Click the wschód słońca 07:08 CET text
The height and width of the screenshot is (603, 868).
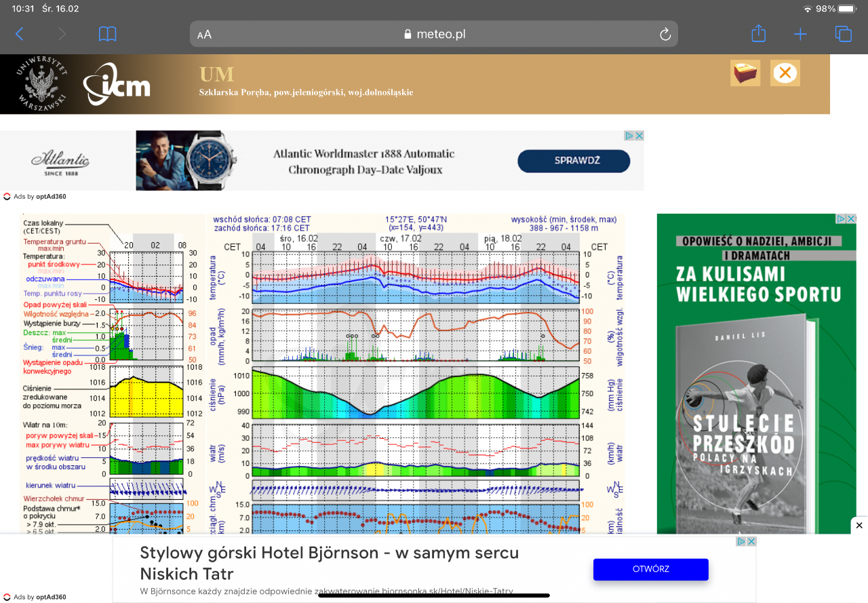262,220
